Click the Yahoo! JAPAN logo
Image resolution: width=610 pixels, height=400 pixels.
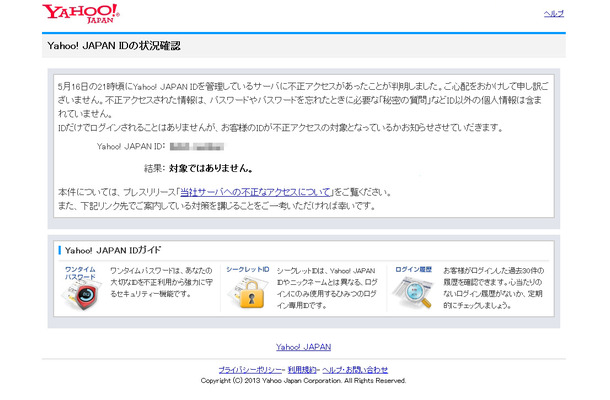pyautogui.click(x=81, y=14)
